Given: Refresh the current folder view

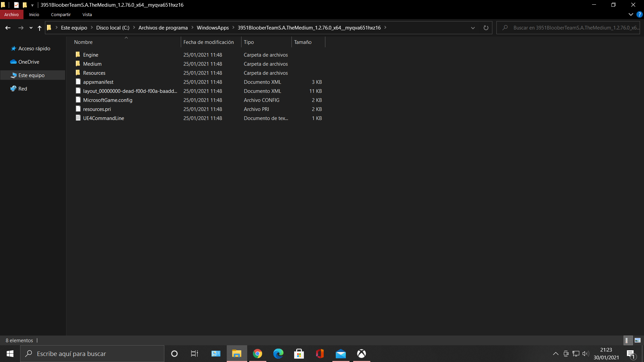Looking at the screenshot, I should (x=486, y=28).
